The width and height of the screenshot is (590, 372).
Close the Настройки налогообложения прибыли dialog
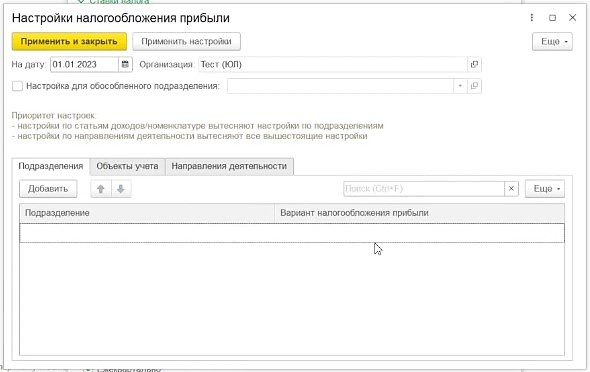[x=572, y=18]
